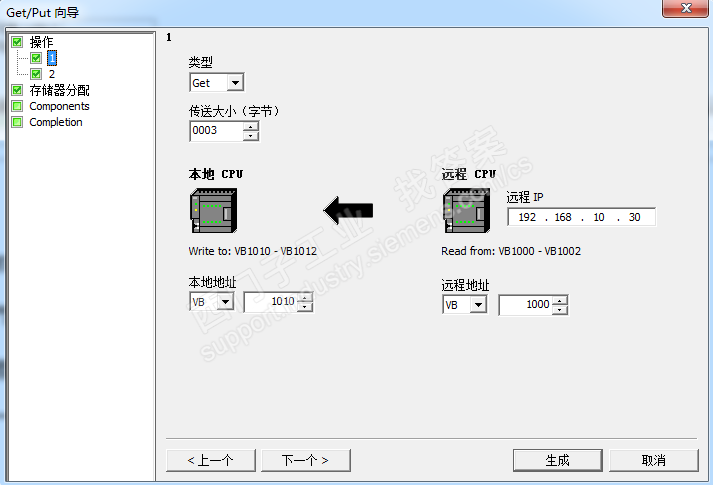
Task: Toggle checkbox next to operation 1
Action: [x=36, y=58]
